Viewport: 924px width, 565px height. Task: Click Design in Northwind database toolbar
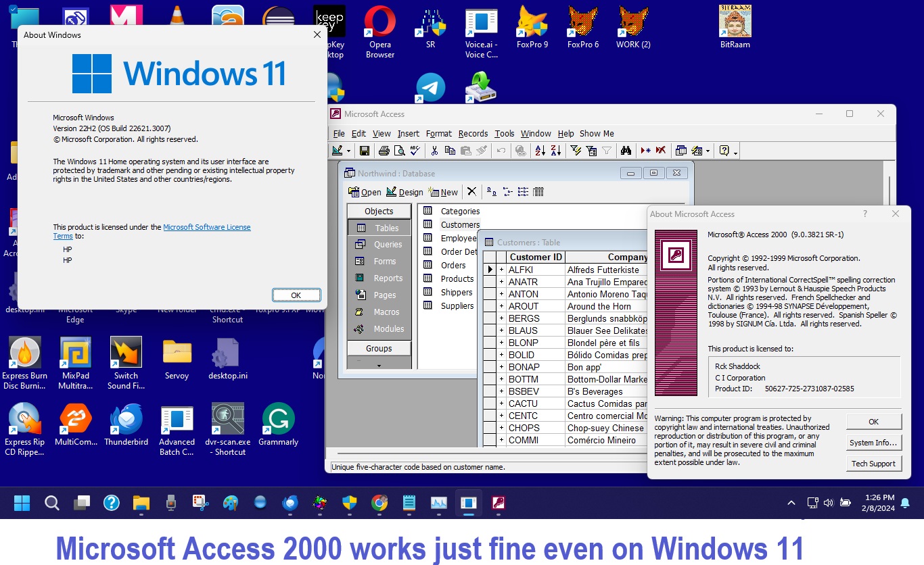click(405, 192)
